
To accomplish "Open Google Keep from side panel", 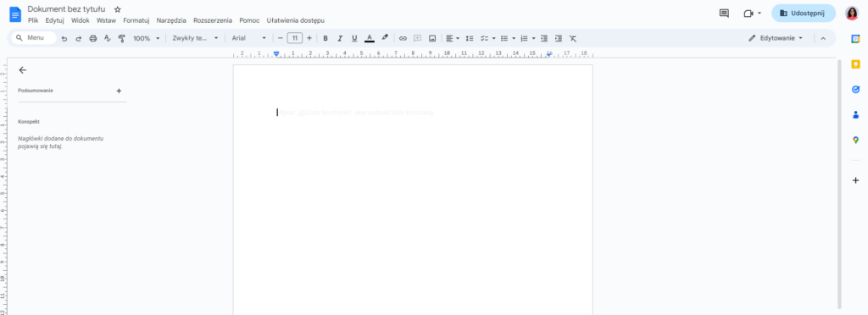I will click(856, 64).
